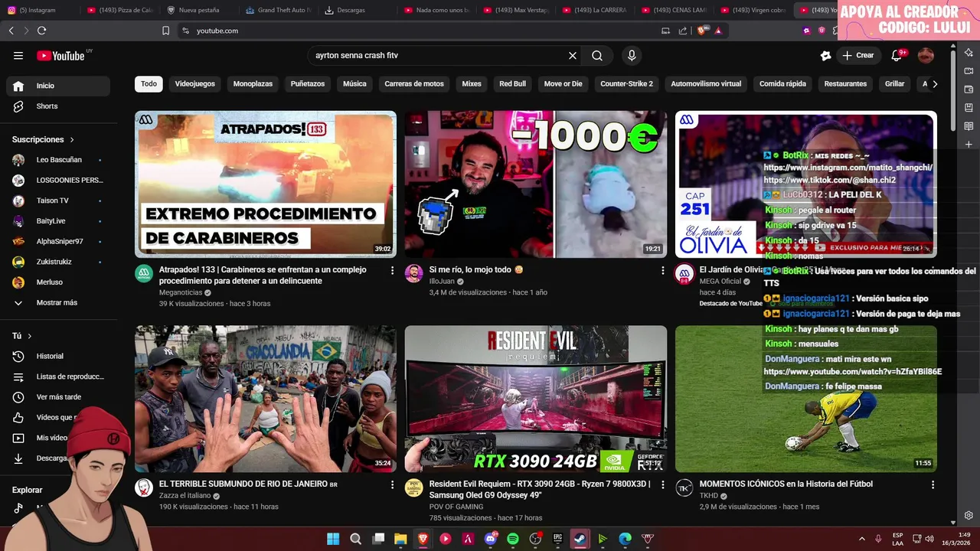Expand the Tú section chevron
The width and height of the screenshot is (980, 551).
click(x=30, y=336)
